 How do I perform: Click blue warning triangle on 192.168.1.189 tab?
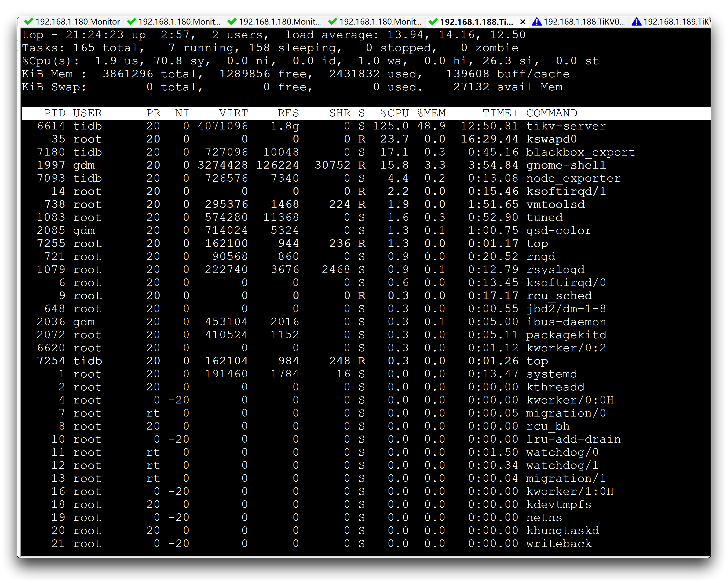click(x=636, y=22)
